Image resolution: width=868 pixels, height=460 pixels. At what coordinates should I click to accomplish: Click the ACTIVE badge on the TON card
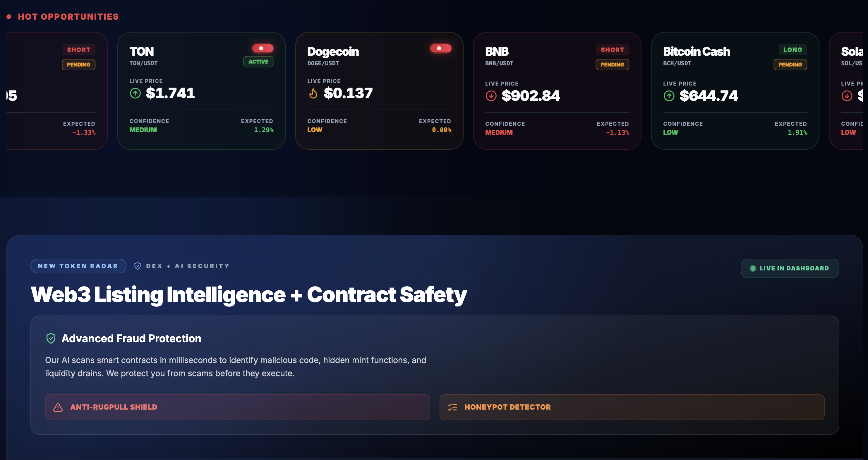(258, 61)
